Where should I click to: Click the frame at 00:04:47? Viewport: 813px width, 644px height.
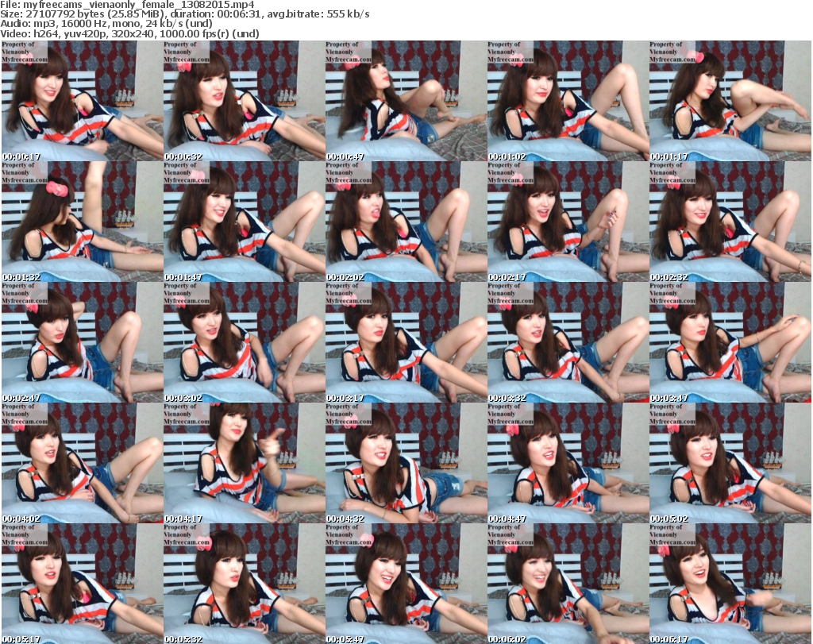pyautogui.click(x=568, y=463)
